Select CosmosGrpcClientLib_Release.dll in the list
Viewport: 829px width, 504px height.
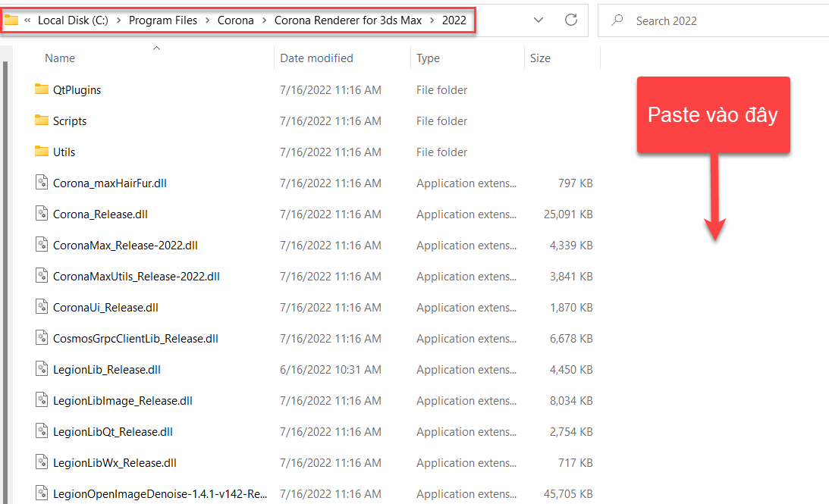pos(135,339)
